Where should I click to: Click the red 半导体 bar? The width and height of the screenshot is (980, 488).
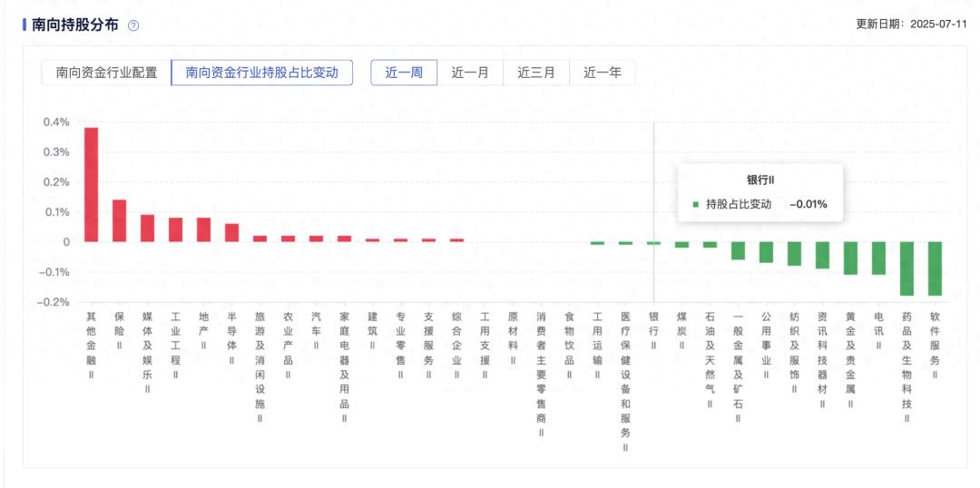click(x=231, y=232)
